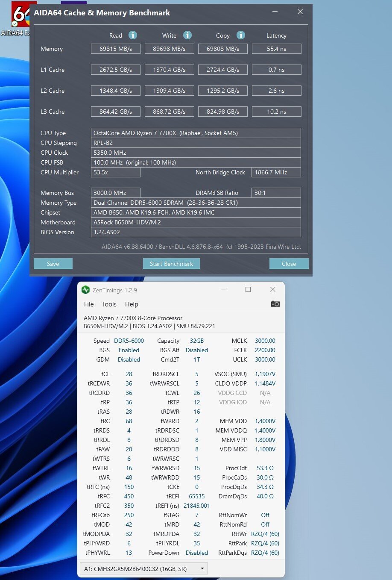
Task: Click the Close button in AIDA64
Action: pos(289,264)
